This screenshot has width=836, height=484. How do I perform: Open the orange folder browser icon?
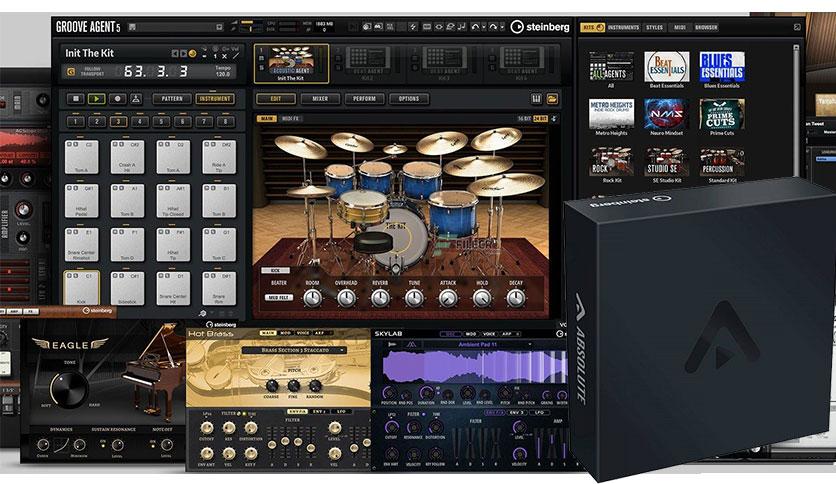click(552, 99)
